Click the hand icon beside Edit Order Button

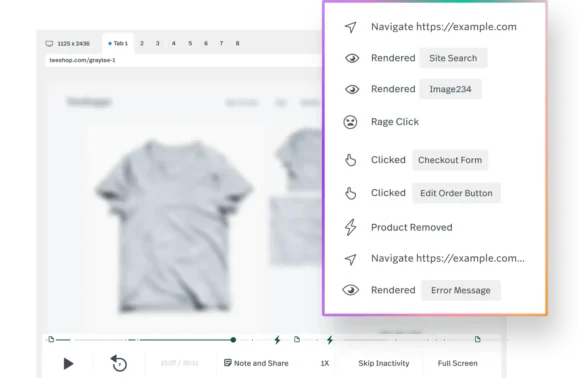pos(351,193)
